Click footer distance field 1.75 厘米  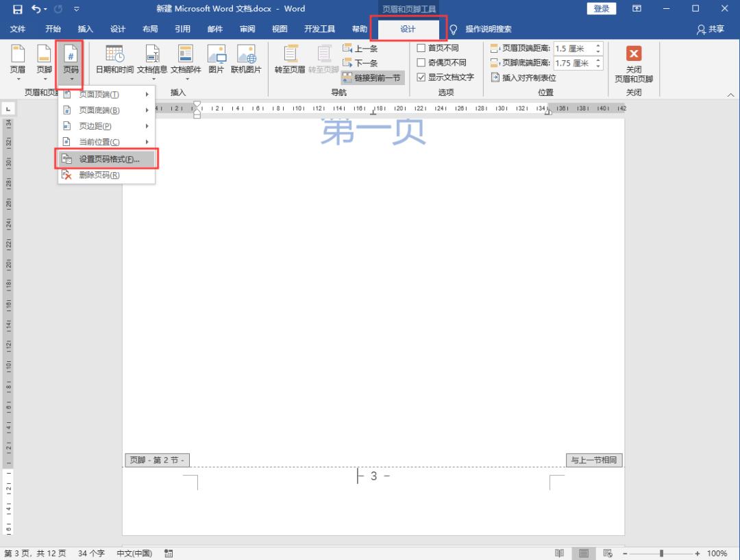574,63
